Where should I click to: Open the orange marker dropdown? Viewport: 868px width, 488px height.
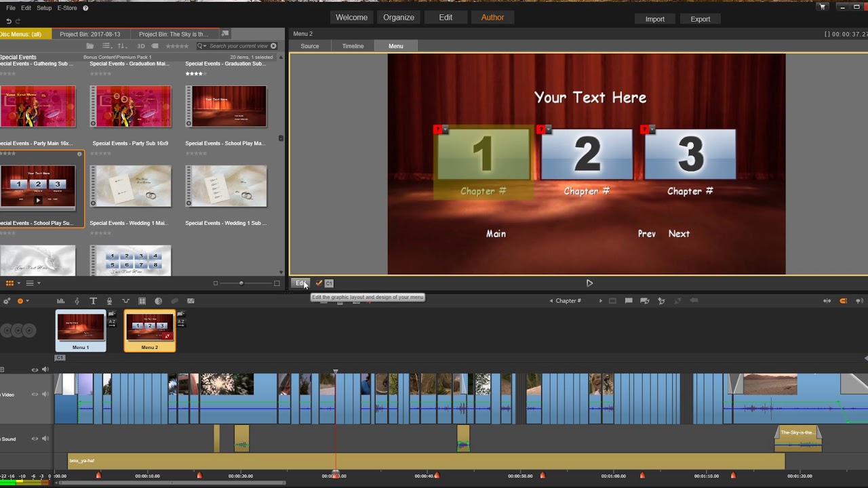click(27, 301)
